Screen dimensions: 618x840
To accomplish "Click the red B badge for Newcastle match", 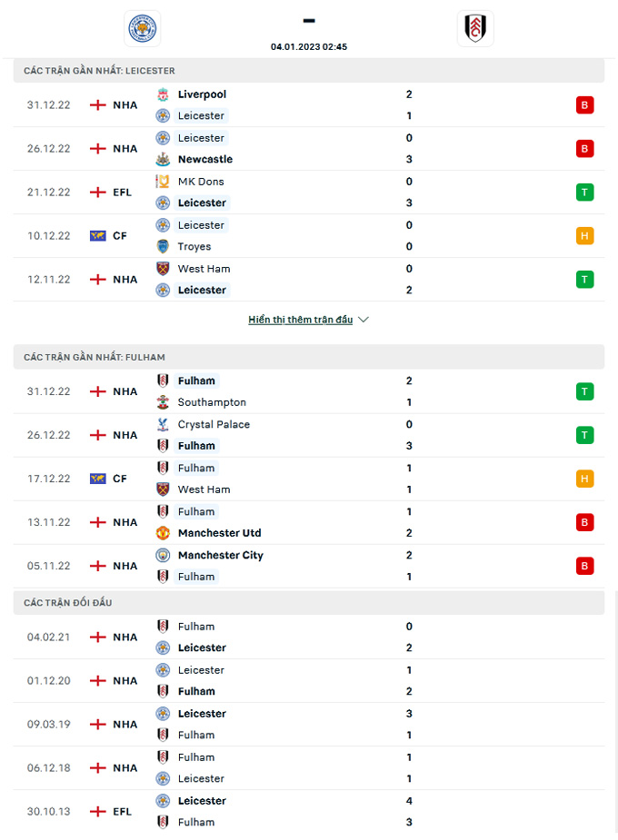I will [x=584, y=149].
